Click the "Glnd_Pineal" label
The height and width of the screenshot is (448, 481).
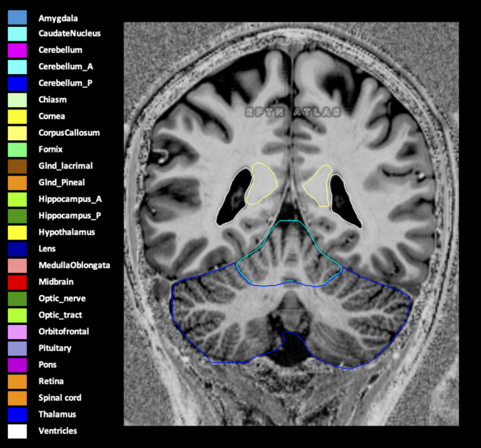(62, 183)
